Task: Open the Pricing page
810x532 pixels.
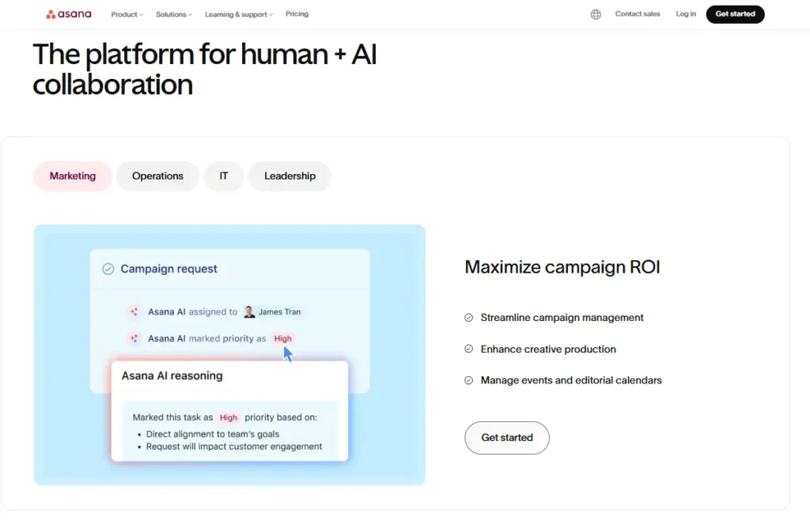Action: [x=297, y=13]
